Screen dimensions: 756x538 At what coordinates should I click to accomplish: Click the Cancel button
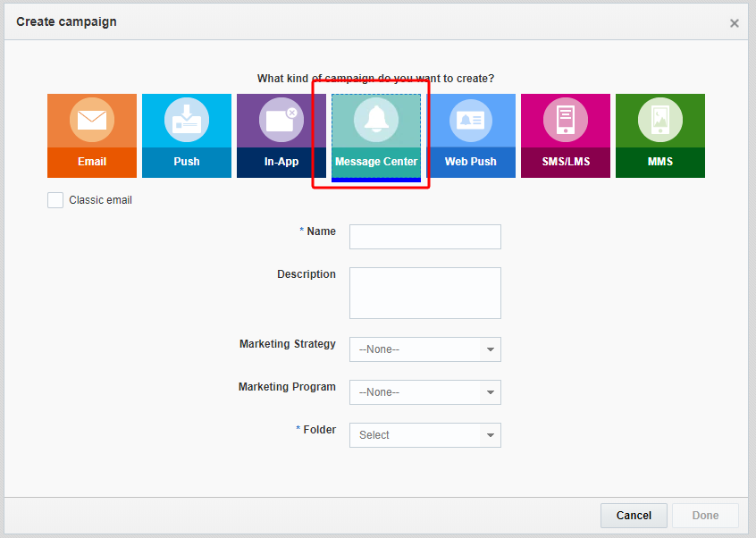634,516
